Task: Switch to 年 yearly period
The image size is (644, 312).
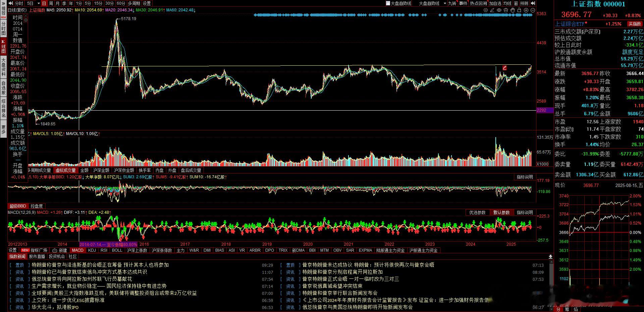Action: [71, 3]
